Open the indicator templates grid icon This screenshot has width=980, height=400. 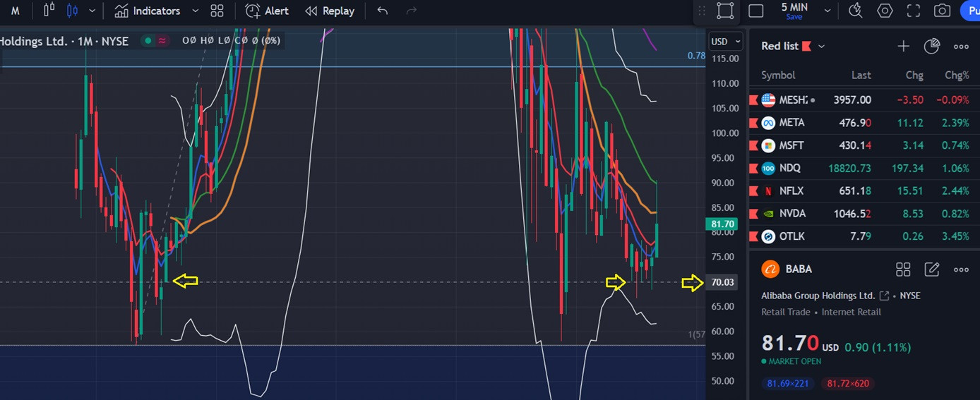217,11
